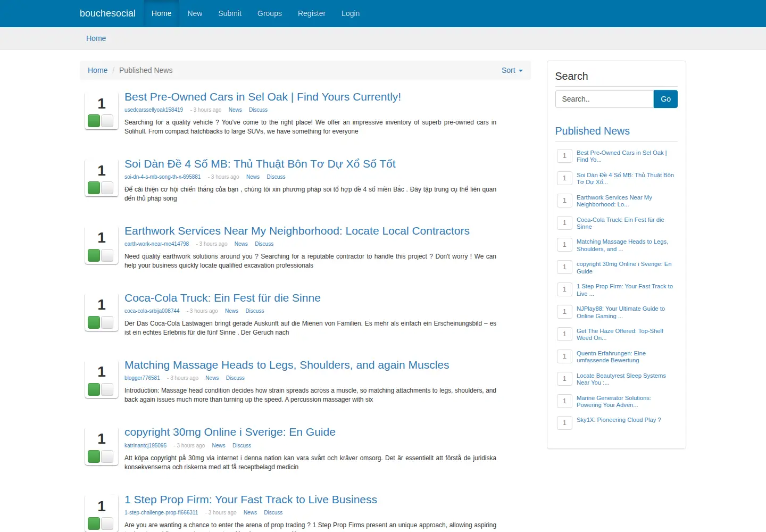Viewport: 766px width, 532px height.
Task: Upvote the 1 Step Prop Firm story
Action: tap(94, 523)
